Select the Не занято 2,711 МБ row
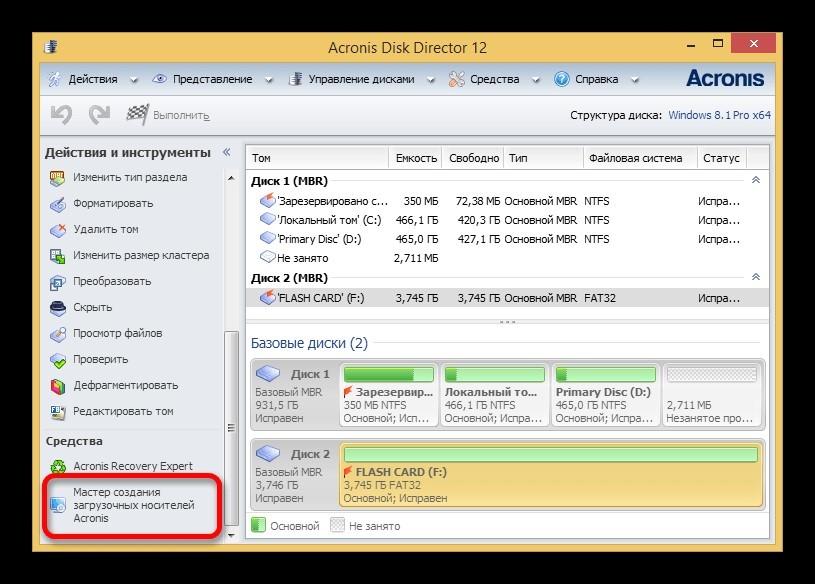The width and height of the screenshot is (815, 584). [507, 258]
